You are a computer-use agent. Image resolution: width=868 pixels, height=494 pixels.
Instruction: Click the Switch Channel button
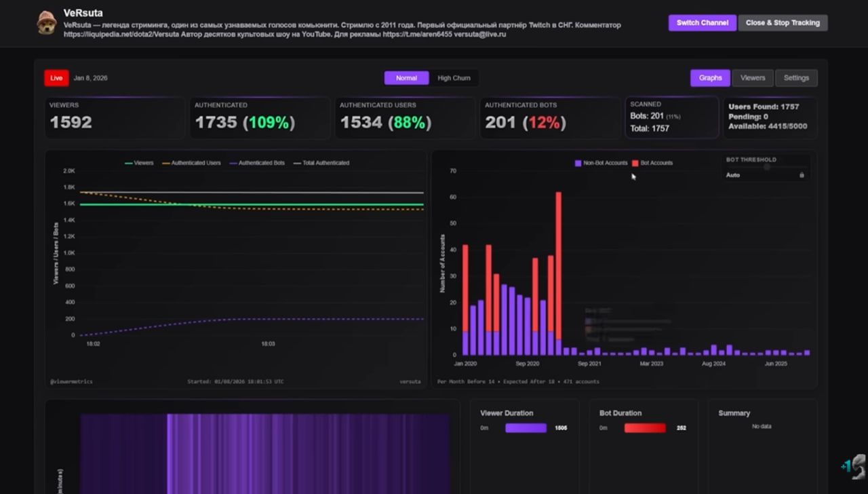pyautogui.click(x=702, y=22)
